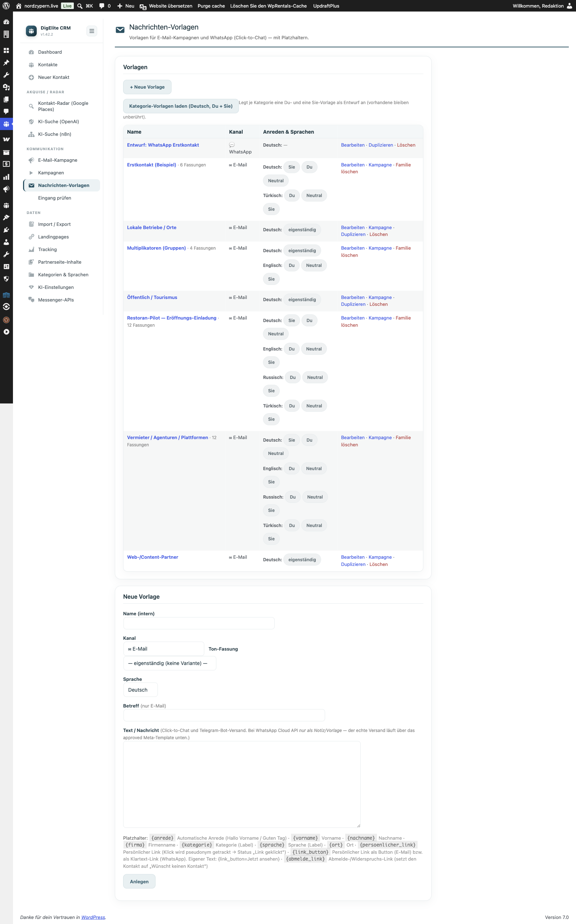Open the WordPress Dashboard gauge icon
The width and height of the screenshot is (576, 924).
(x=6, y=22)
